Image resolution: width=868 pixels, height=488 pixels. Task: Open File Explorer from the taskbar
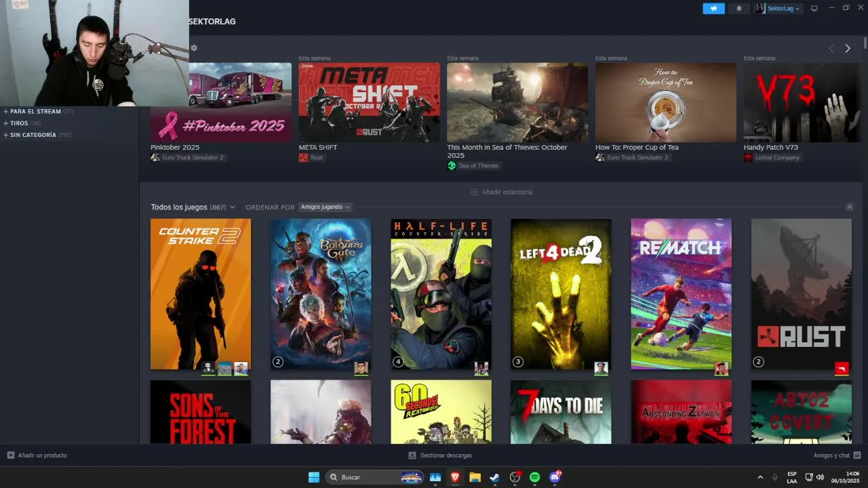tap(475, 477)
